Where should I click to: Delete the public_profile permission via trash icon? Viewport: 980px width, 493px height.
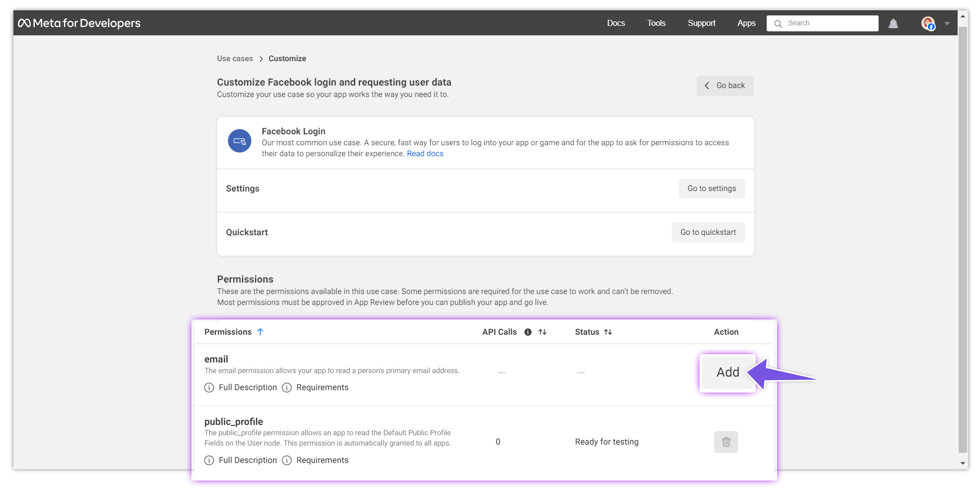pyautogui.click(x=725, y=441)
